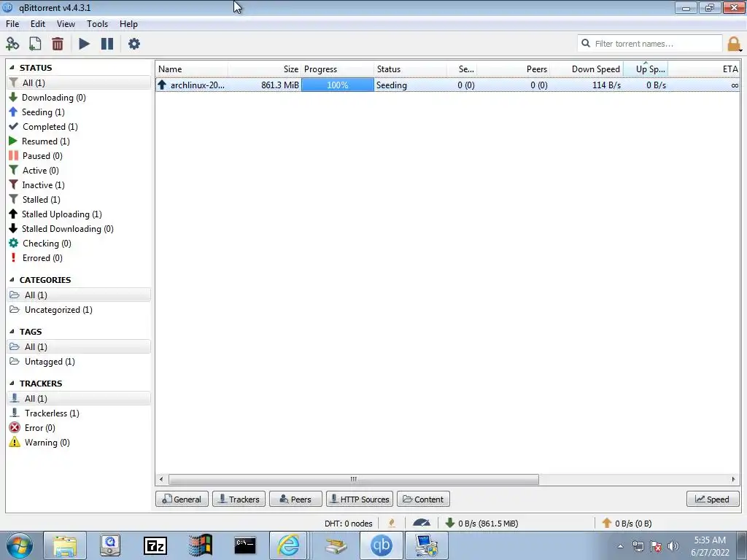This screenshot has height=560, width=747.
Task: Open the HTTP Sources properties tab
Action: [x=360, y=499]
